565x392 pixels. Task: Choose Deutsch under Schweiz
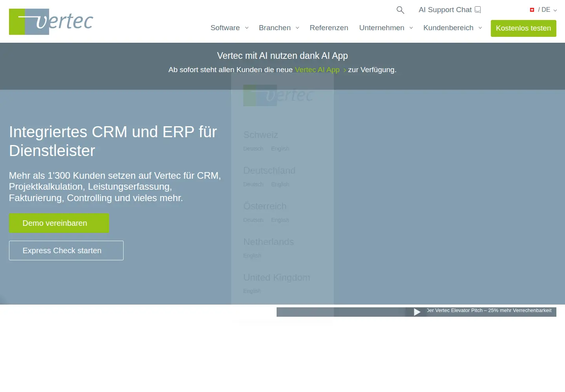[x=253, y=149]
